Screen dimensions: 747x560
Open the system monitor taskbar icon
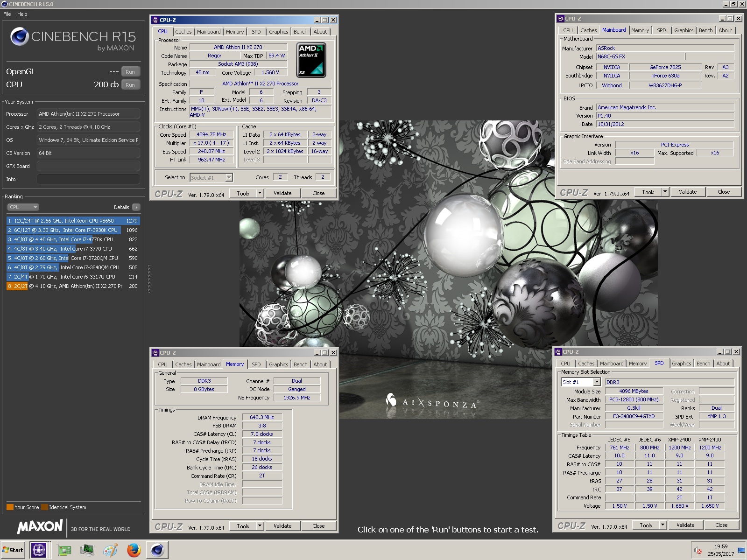[87, 550]
